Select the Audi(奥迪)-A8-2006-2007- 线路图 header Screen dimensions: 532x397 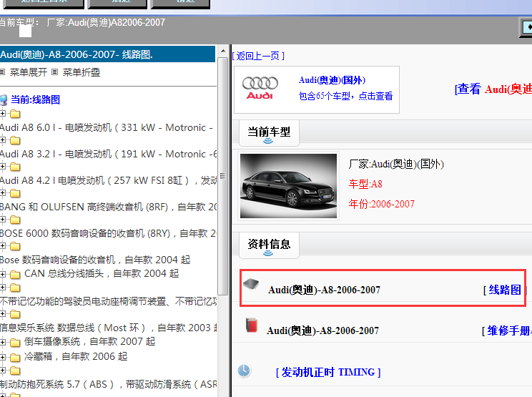107,54
